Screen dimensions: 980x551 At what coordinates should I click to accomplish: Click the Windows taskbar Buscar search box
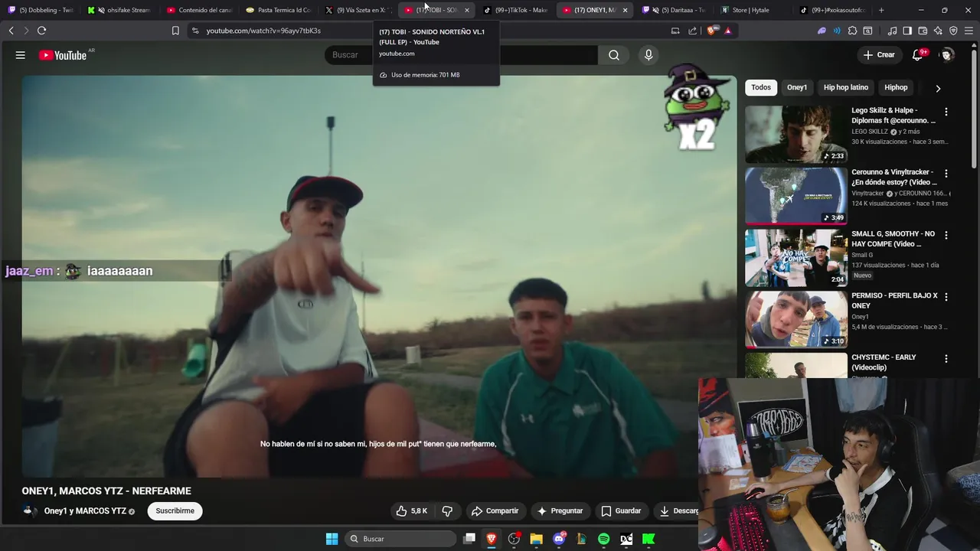pos(401,539)
